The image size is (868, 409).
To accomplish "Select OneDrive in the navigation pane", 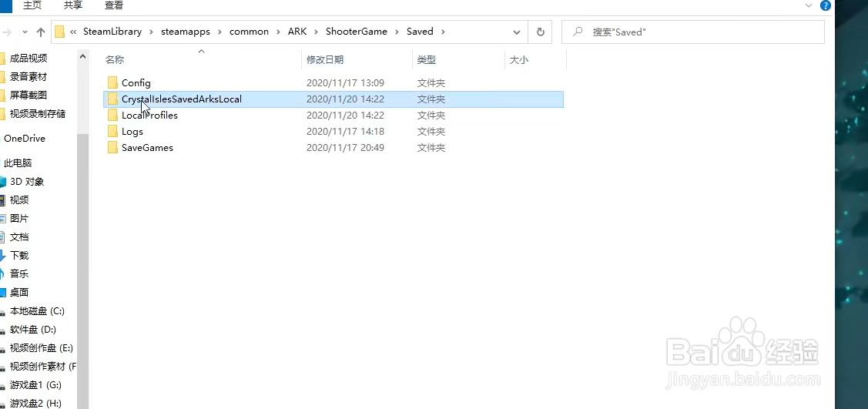I will pyautogui.click(x=25, y=139).
